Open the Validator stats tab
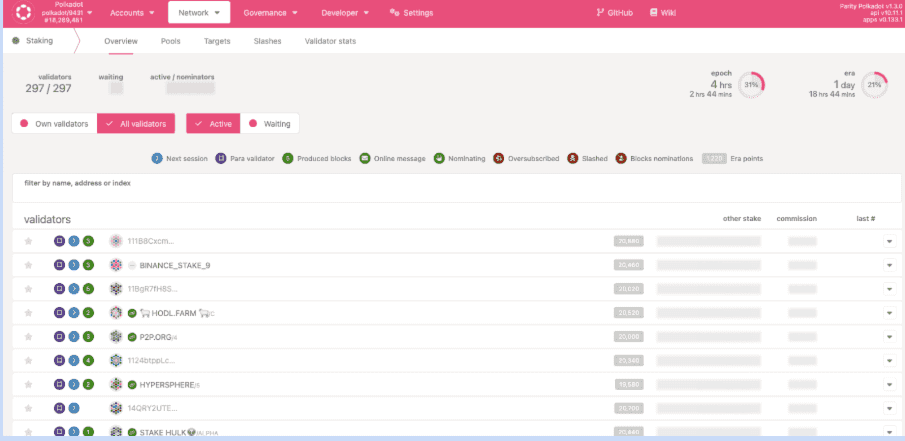The width and height of the screenshot is (905, 441). tap(330, 42)
